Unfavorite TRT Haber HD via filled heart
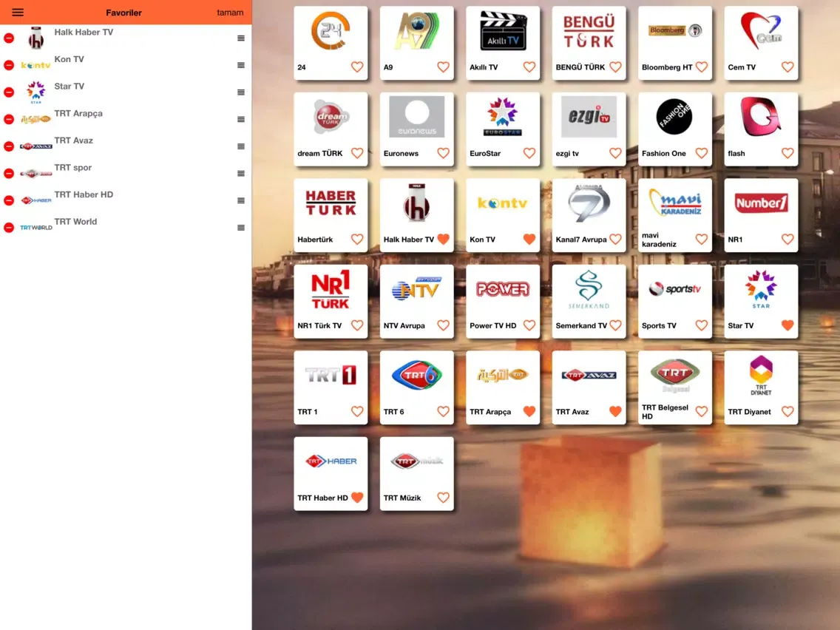Image resolution: width=840 pixels, height=630 pixels. tap(357, 498)
